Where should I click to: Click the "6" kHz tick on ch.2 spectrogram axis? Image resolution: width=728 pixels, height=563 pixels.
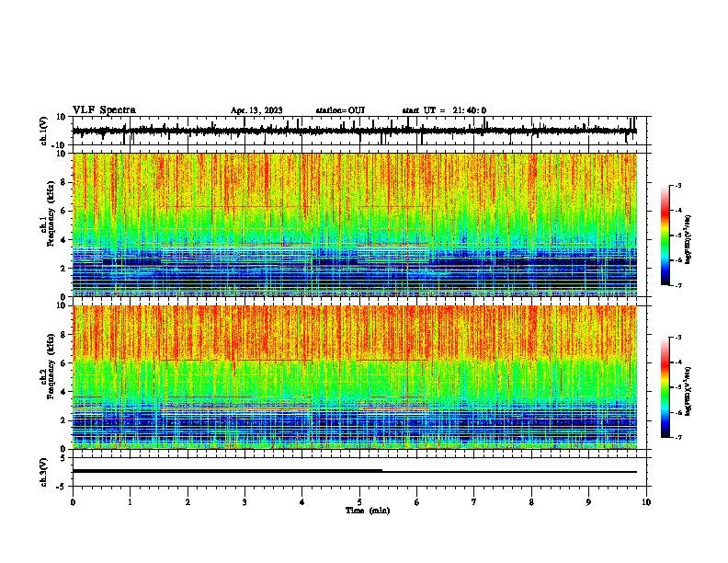63,363
